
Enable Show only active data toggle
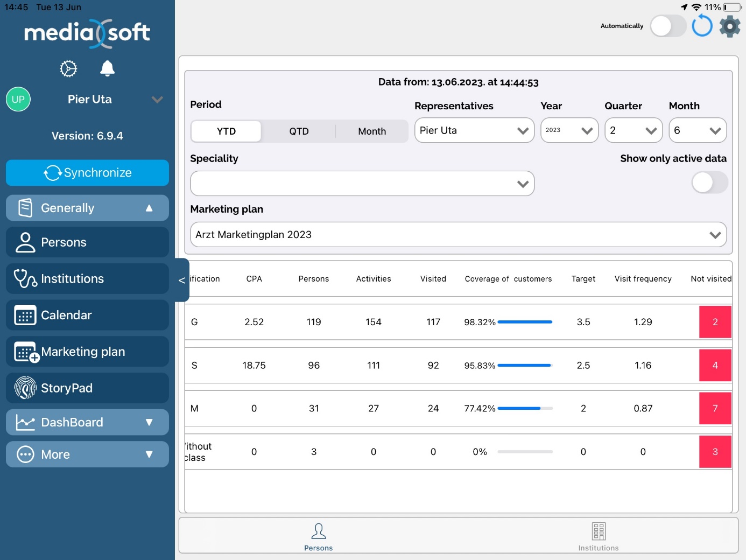coord(709,183)
